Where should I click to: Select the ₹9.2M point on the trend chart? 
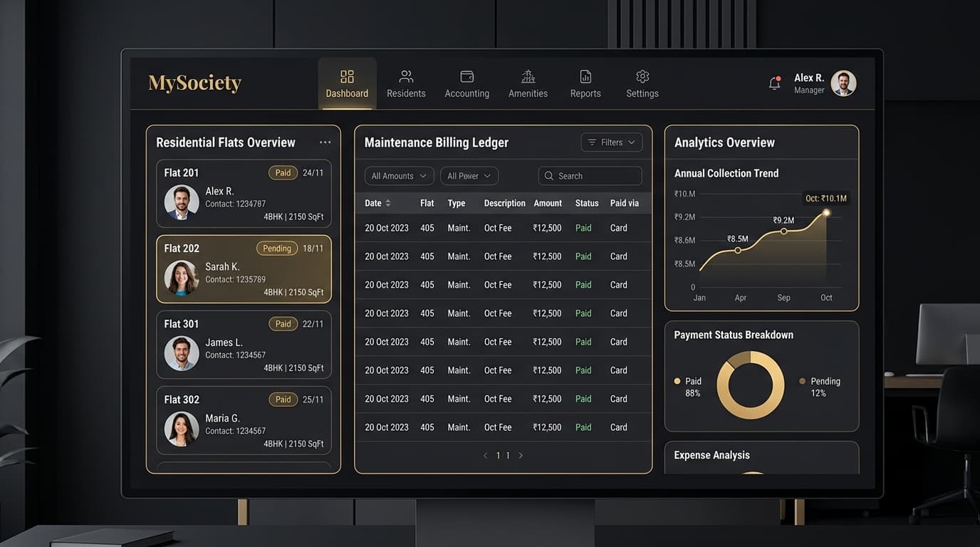pyautogui.click(x=783, y=231)
